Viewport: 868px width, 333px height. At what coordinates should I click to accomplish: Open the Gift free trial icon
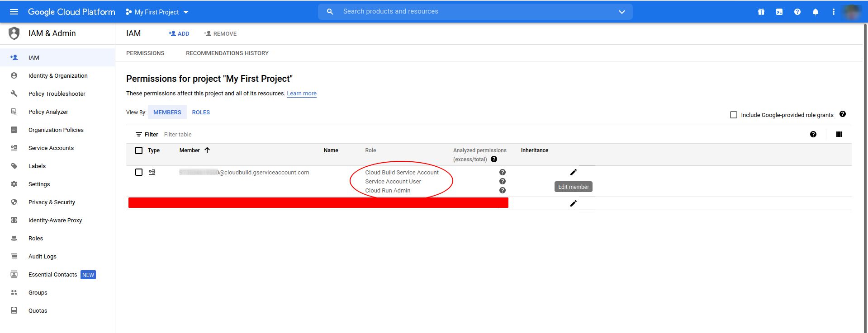761,12
